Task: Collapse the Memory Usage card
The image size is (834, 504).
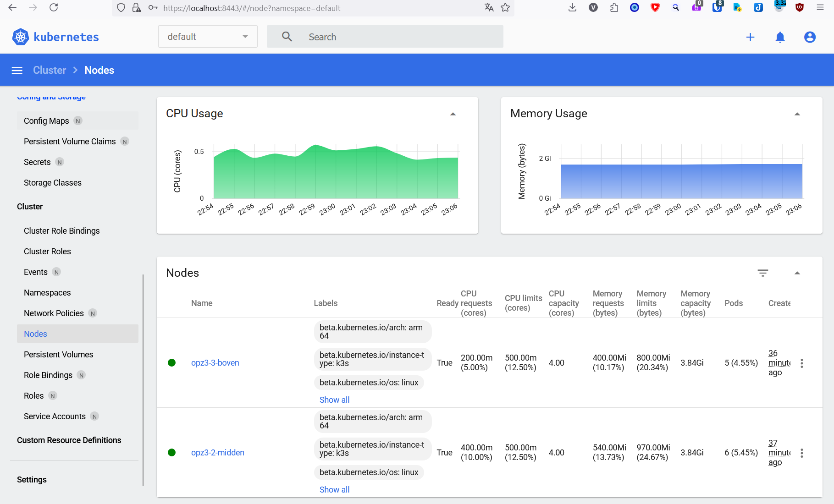Action: [797, 114]
